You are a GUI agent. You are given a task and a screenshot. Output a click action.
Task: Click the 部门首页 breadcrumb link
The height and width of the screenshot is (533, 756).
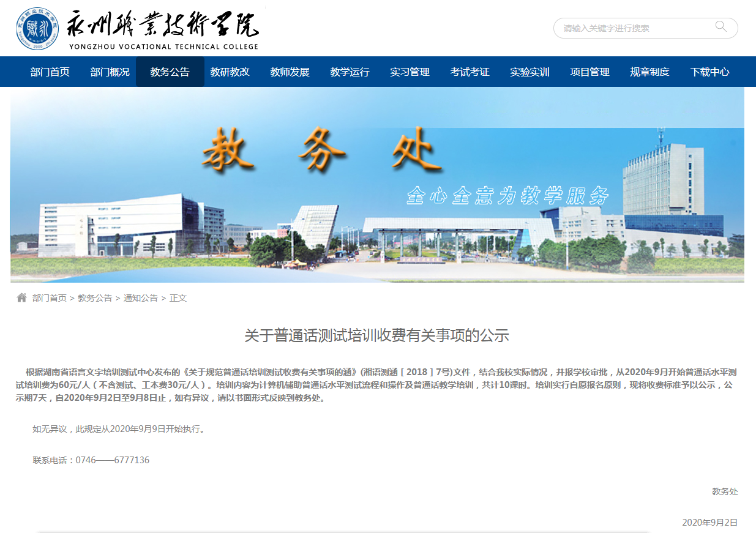pyautogui.click(x=50, y=298)
